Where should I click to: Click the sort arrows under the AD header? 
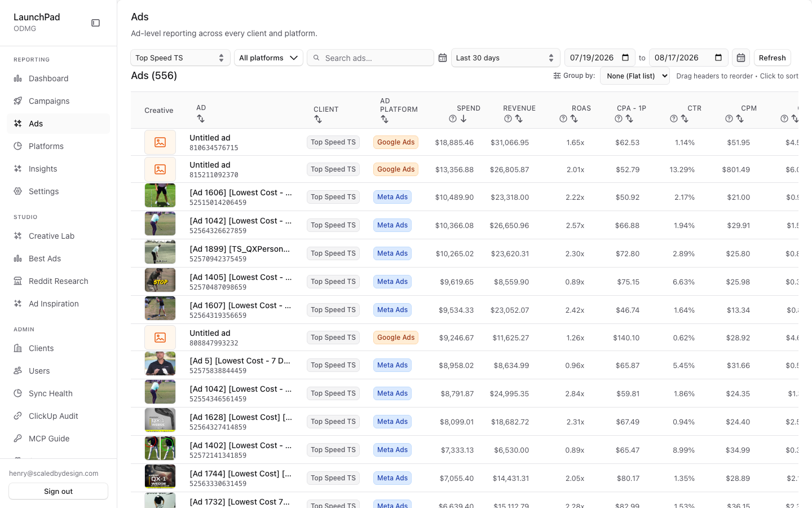click(201, 119)
